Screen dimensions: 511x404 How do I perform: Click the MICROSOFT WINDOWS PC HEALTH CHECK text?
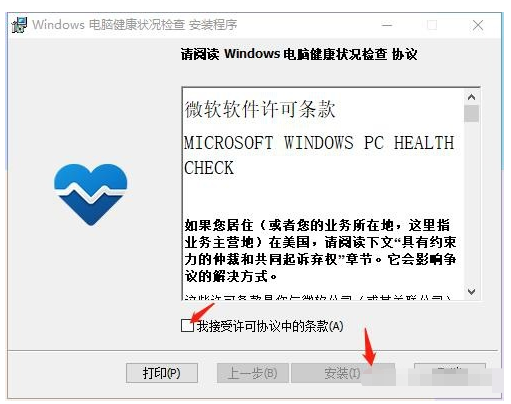tap(319, 155)
